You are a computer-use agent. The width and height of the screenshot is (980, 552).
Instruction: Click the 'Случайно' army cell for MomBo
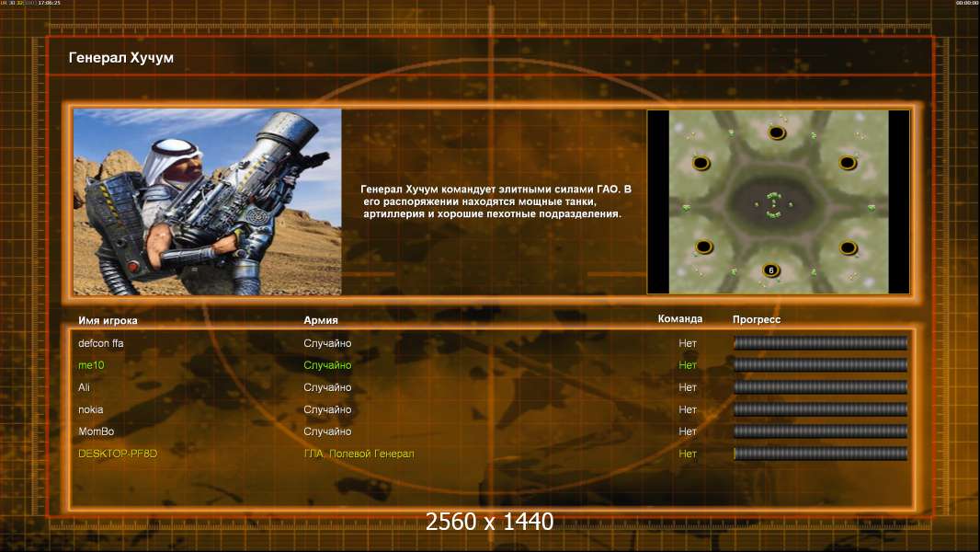coord(327,431)
